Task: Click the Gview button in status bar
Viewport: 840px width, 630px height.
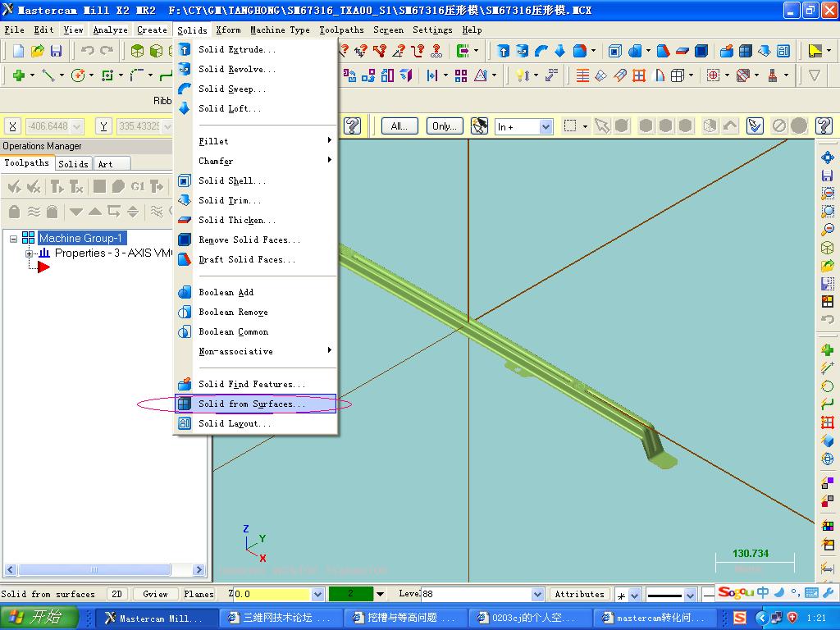Action: point(155,594)
